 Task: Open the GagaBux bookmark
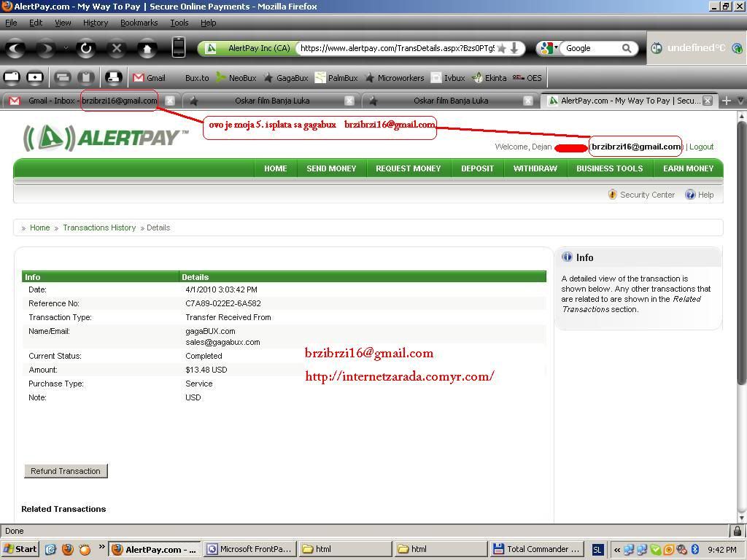286,77
